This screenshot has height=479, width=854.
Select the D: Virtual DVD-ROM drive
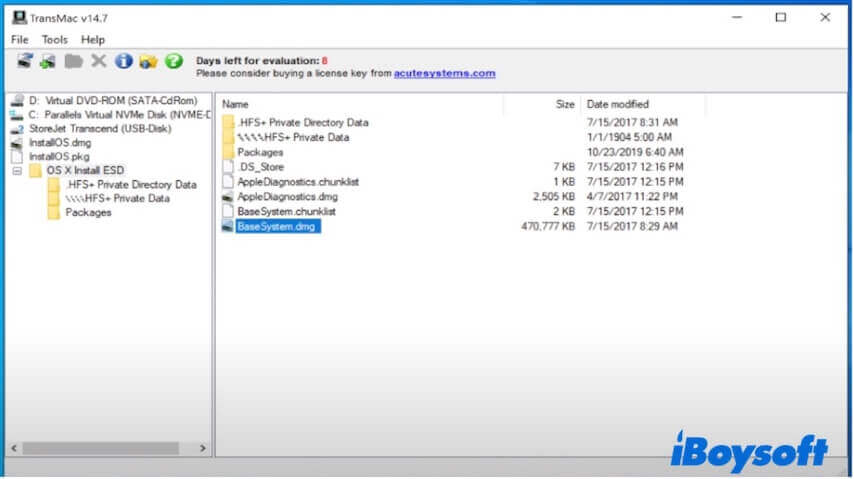point(112,101)
